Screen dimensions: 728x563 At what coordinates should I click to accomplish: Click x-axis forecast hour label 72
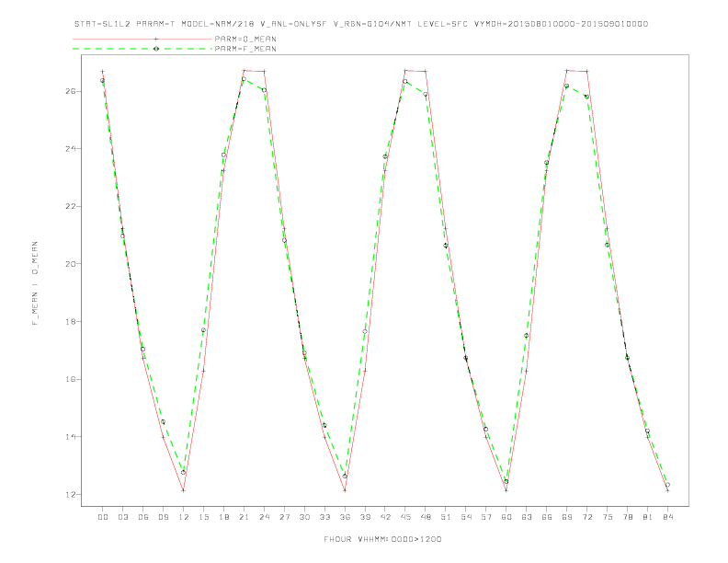586,517
